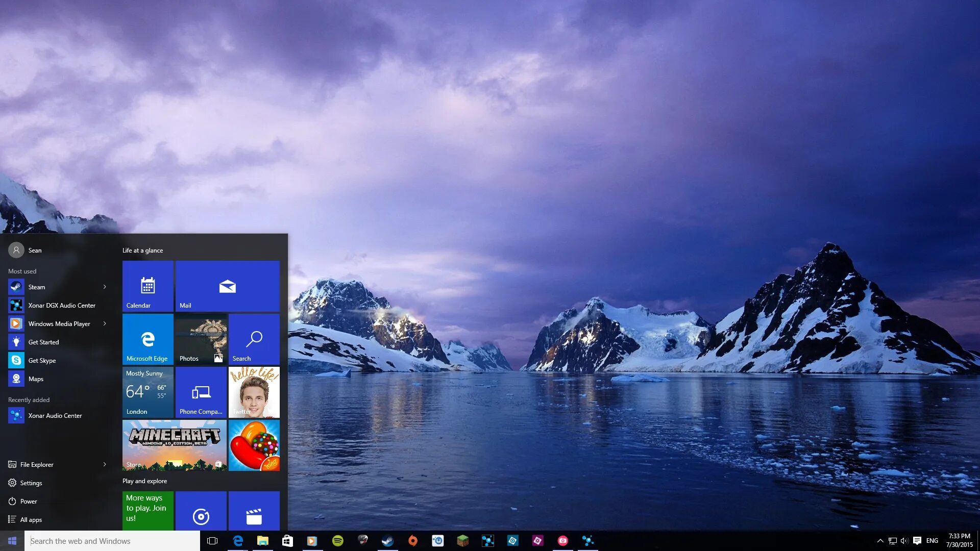This screenshot has height=551, width=980.
Task: Open the Steam application
Action: (x=36, y=287)
